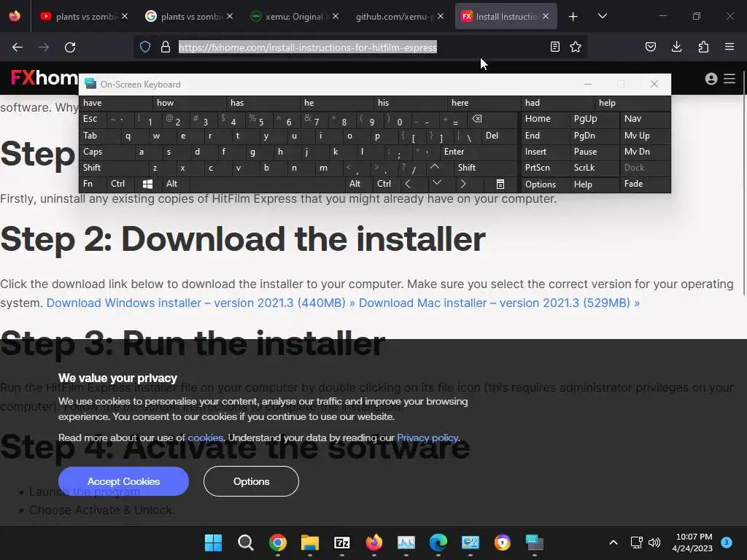Expand the list all tabs chevron
Viewport: 747px width, 560px height.
point(602,16)
